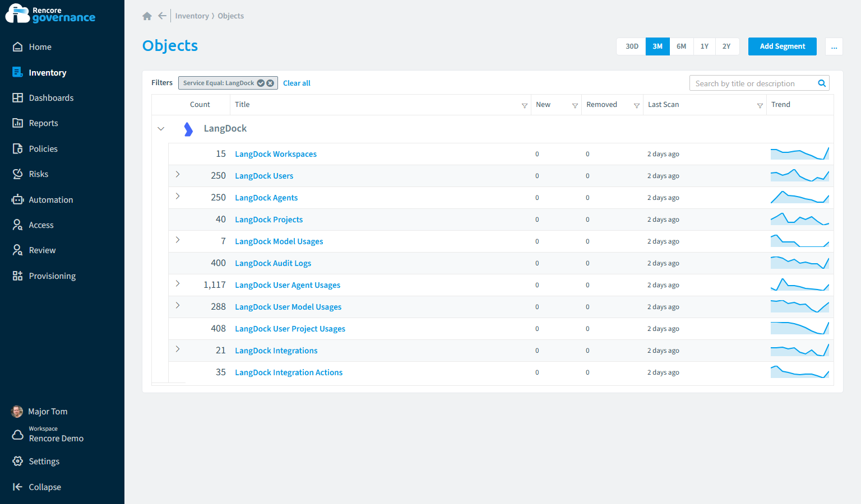Click the Count column header
861x504 pixels.
pyautogui.click(x=200, y=105)
